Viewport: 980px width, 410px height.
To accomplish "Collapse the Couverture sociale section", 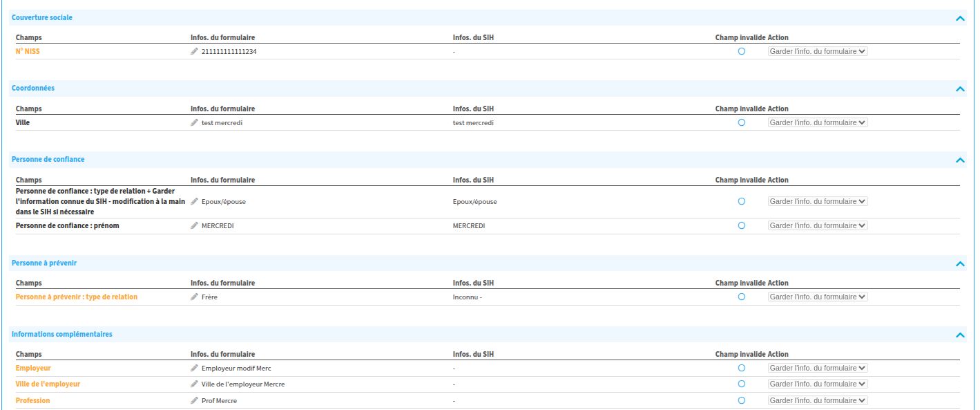I will 959,19.
